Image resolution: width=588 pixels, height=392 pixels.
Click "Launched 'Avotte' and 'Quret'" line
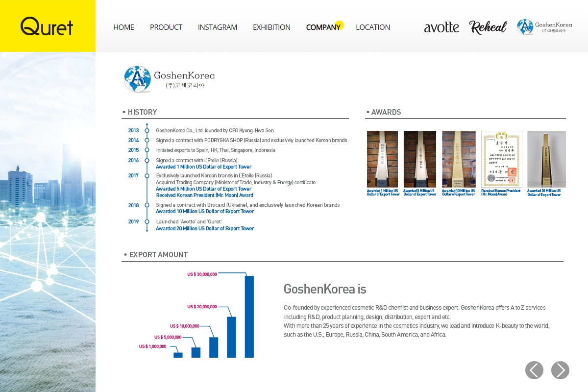point(189,222)
